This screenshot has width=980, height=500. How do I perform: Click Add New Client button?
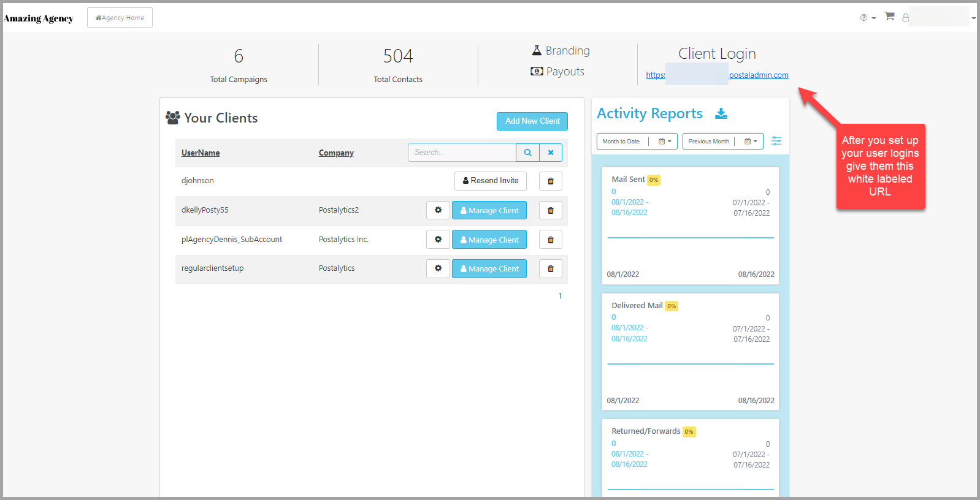tap(532, 121)
